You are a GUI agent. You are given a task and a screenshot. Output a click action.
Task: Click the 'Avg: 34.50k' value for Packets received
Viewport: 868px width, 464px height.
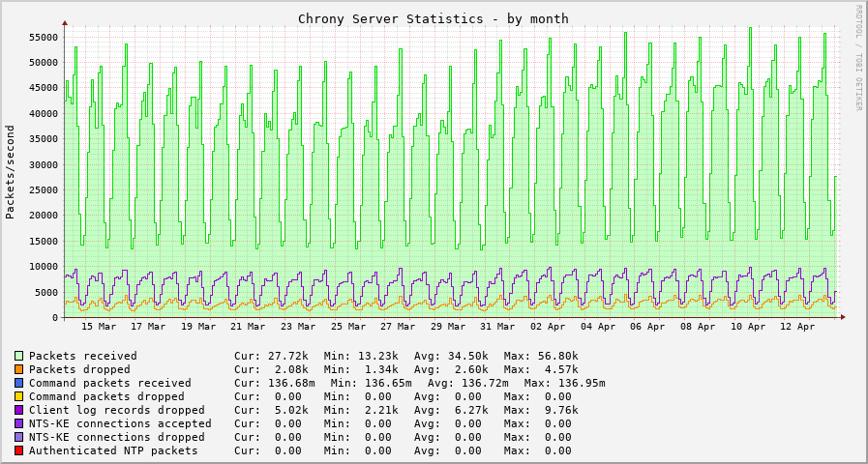(451, 356)
